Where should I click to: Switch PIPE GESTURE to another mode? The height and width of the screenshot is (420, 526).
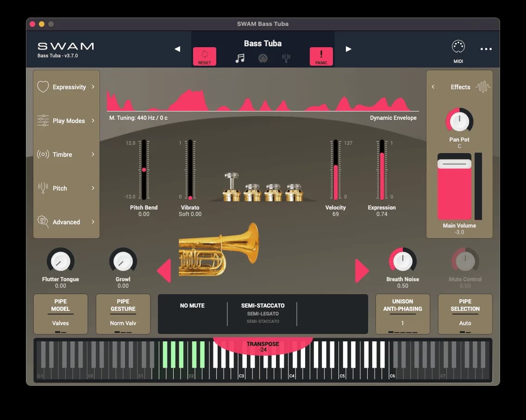[x=123, y=314]
